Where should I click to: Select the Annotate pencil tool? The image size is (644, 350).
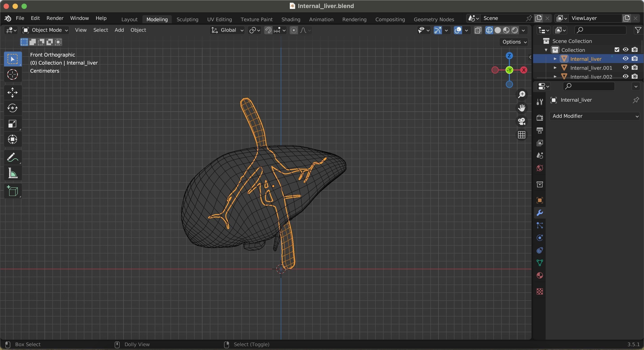(13, 157)
